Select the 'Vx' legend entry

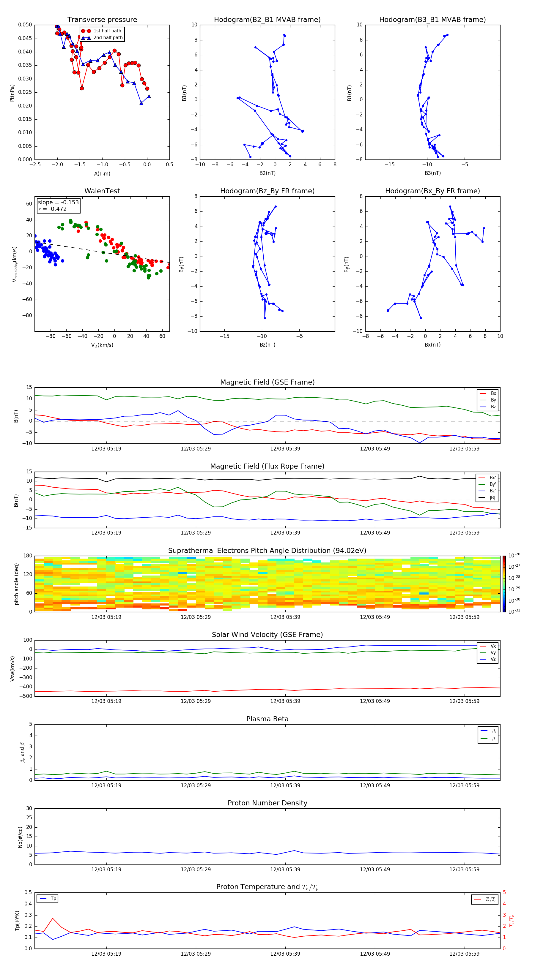pos(488,646)
